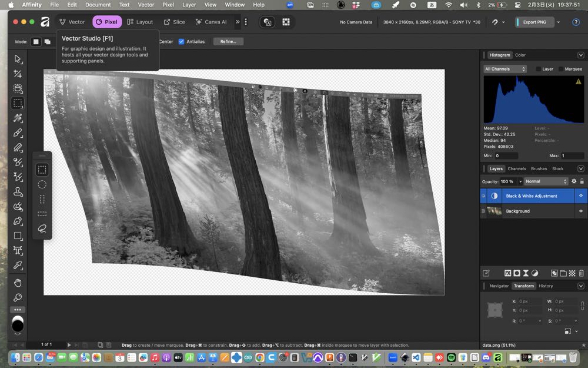Select the Clone Stamp tool
Image resolution: width=588 pixels, height=368 pixels.
click(x=18, y=192)
